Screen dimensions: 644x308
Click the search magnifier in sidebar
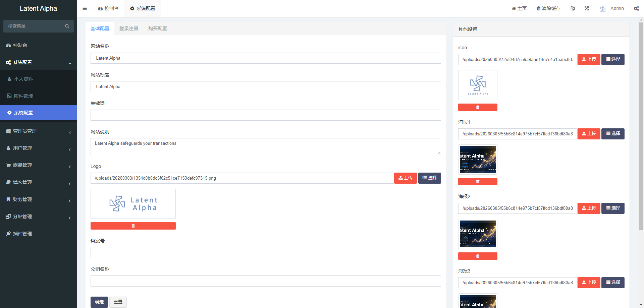pos(67,26)
